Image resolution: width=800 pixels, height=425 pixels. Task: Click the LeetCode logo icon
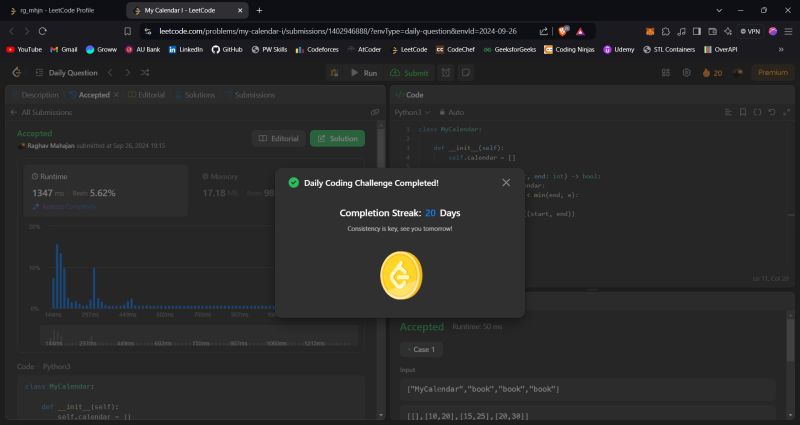click(x=17, y=73)
